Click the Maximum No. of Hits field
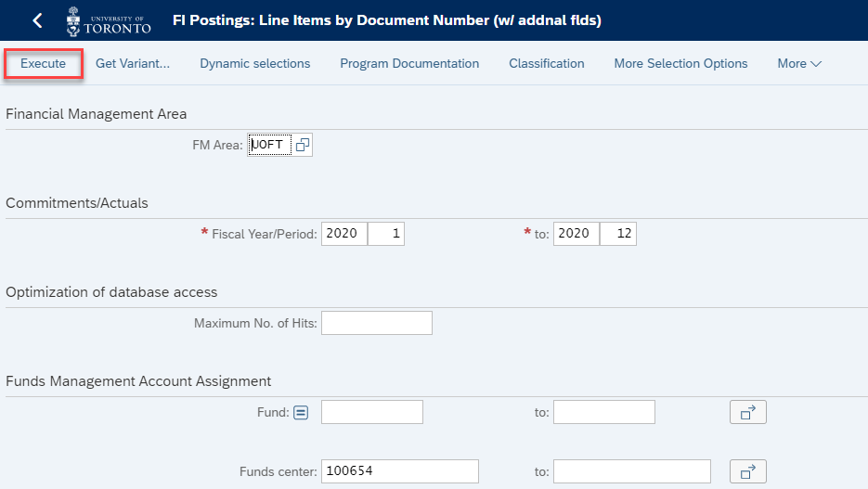 377,323
